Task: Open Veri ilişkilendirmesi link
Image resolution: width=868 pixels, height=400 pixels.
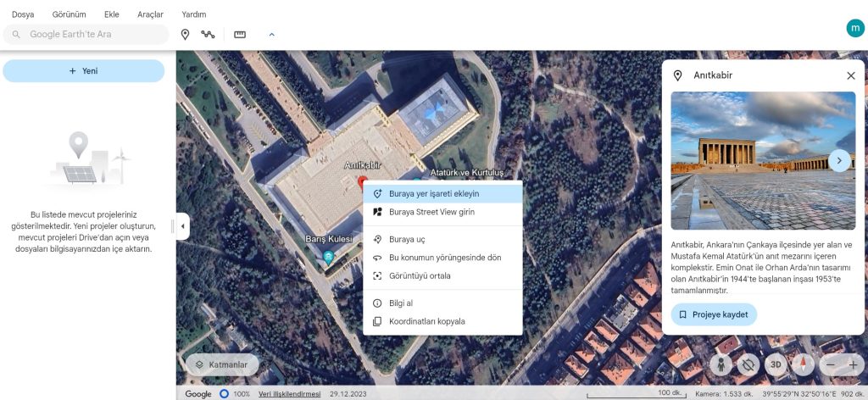Action: [290, 394]
